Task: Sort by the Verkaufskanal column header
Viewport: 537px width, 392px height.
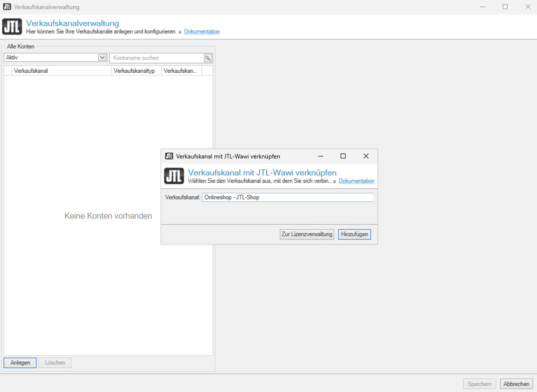Action: point(62,71)
